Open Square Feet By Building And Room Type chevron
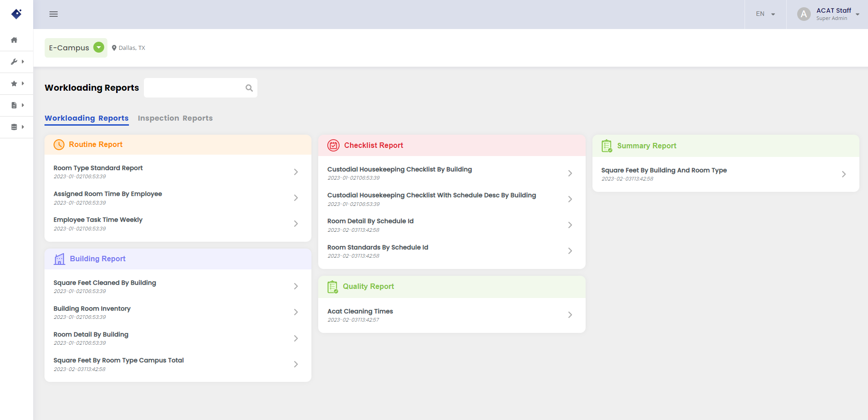This screenshot has width=868, height=420. [x=844, y=174]
